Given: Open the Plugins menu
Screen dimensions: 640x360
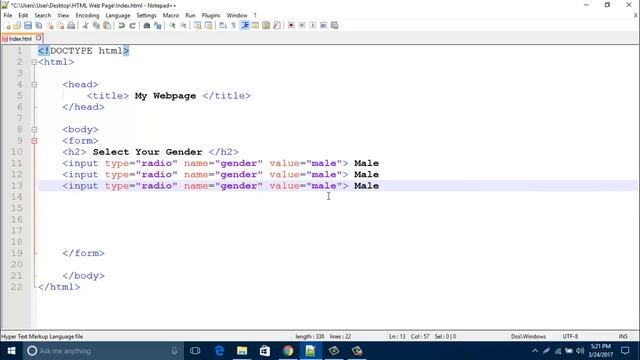Looking at the screenshot, I should coord(211,15).
